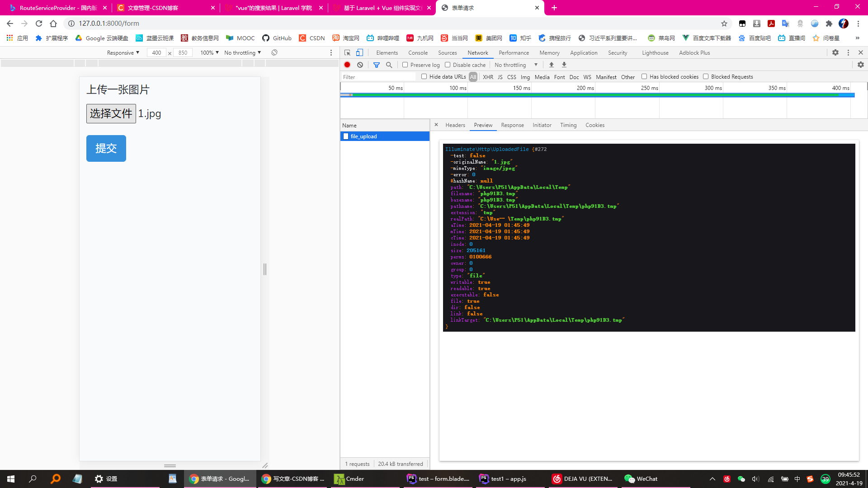Switch to Elements panel
Screen dimensions: 868x488
click(387, 52)
